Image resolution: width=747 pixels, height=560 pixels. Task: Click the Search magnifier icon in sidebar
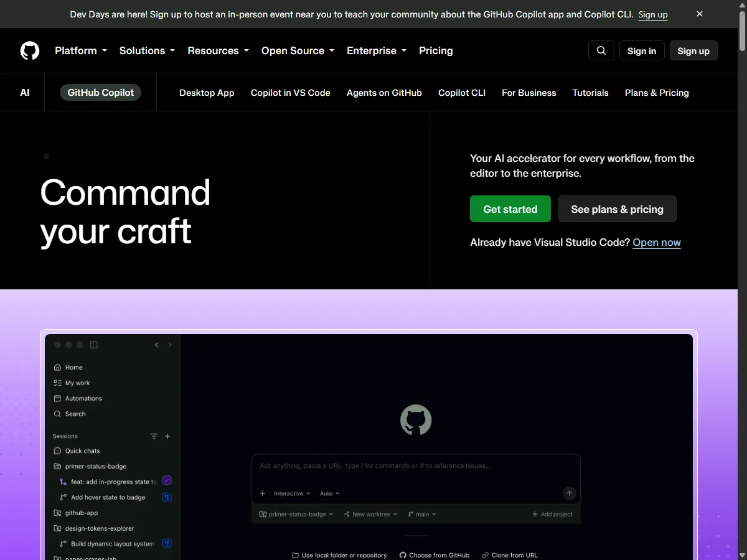(x=57, y=414)
